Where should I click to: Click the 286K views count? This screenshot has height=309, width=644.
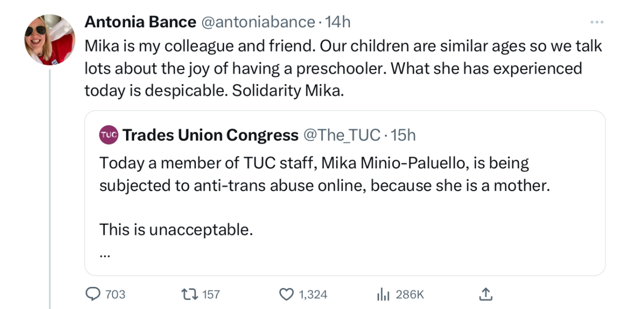[409, 295]
